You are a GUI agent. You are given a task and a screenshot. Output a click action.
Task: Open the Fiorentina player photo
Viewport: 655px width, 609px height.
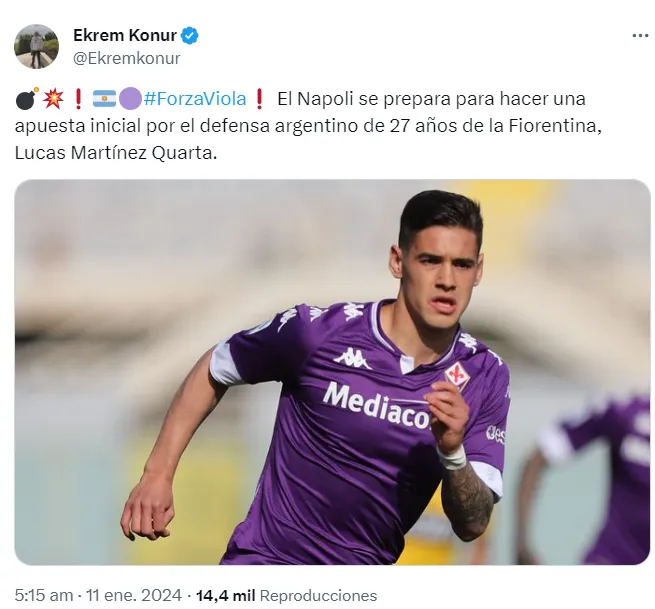pos(332,372)
